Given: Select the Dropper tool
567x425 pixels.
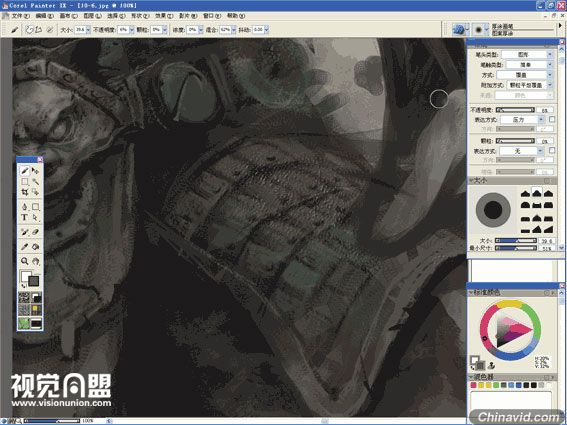Looking at the screenshot, I should (25, 247).
